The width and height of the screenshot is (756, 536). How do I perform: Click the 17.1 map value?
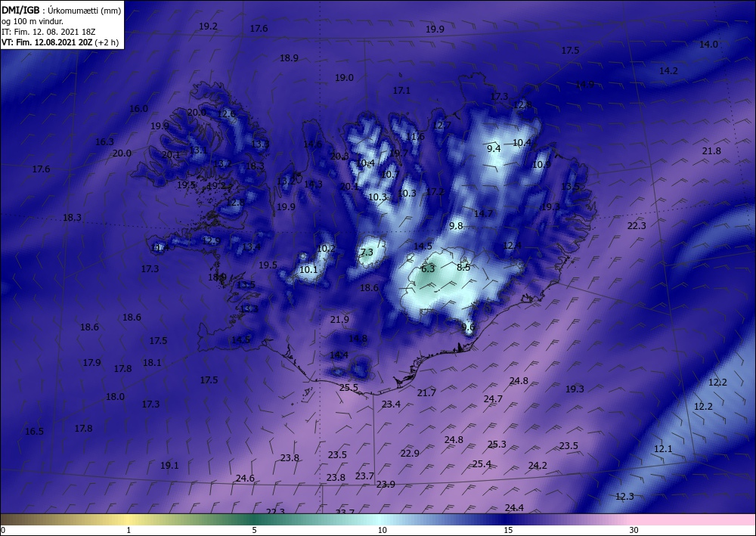[401, 90]
